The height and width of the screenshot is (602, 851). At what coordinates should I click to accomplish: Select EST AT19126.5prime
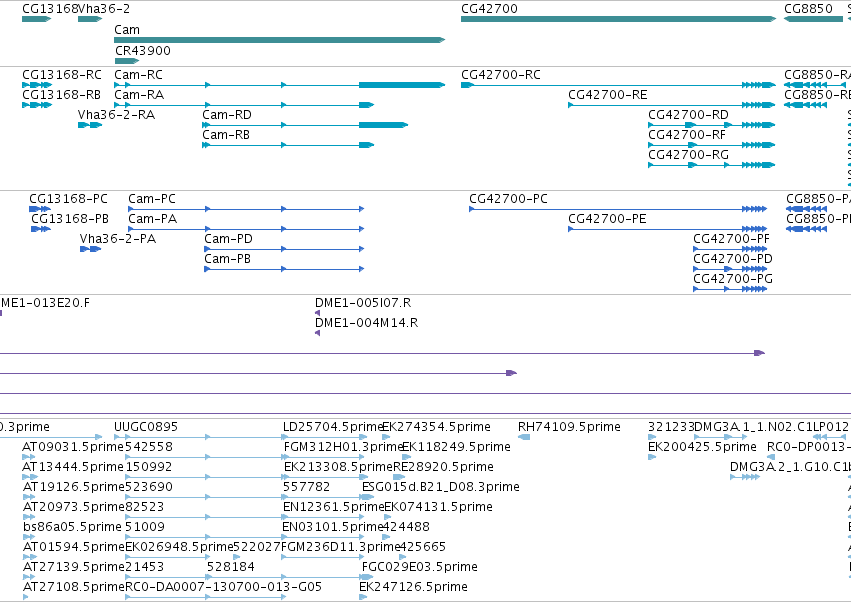click(28, 497)
